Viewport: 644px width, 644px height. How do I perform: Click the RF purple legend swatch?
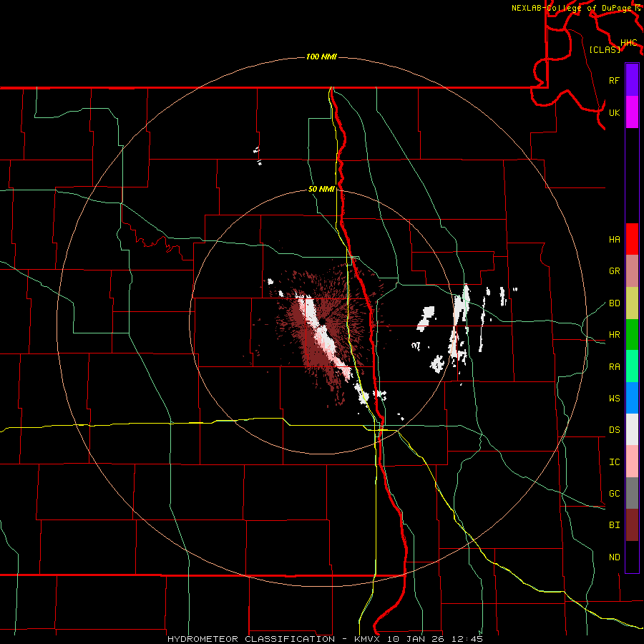632,80
